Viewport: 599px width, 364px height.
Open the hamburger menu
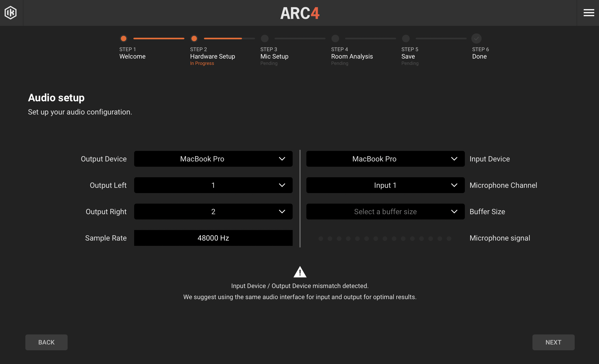pyautogui.click(x=589, y=13)
